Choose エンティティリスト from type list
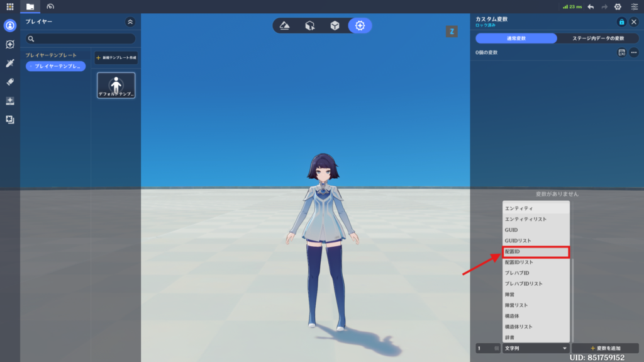 [x=536, y=219]
